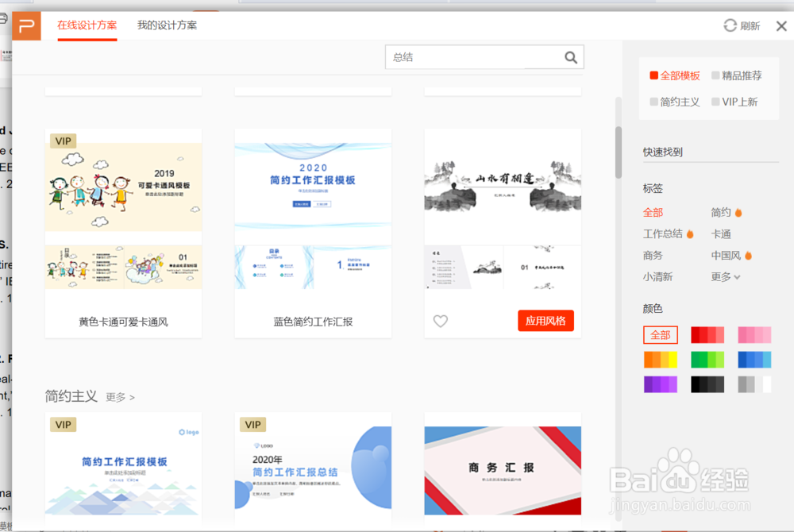794x532 pixels.
Task: Select the 商务 tag link
Action: click(x=653, y=255)
